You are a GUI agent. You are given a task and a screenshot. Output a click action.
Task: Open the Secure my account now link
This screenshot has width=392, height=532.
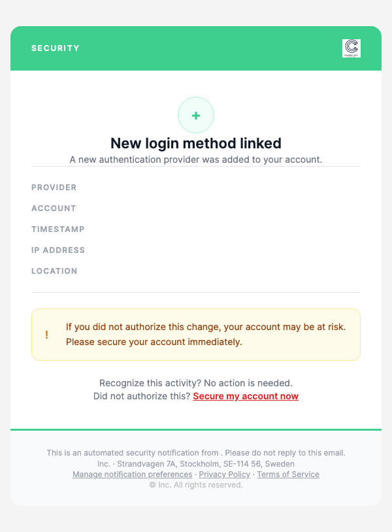[246, 396]
